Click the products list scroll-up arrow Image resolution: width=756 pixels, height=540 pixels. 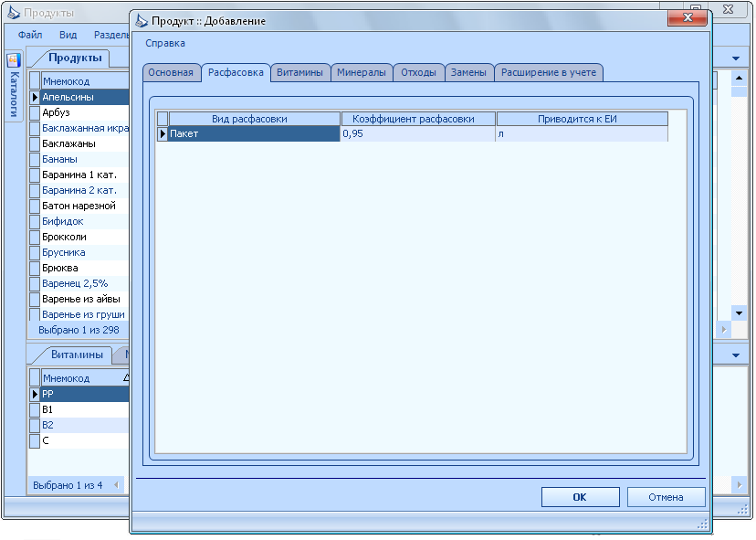tap(740, 79)
